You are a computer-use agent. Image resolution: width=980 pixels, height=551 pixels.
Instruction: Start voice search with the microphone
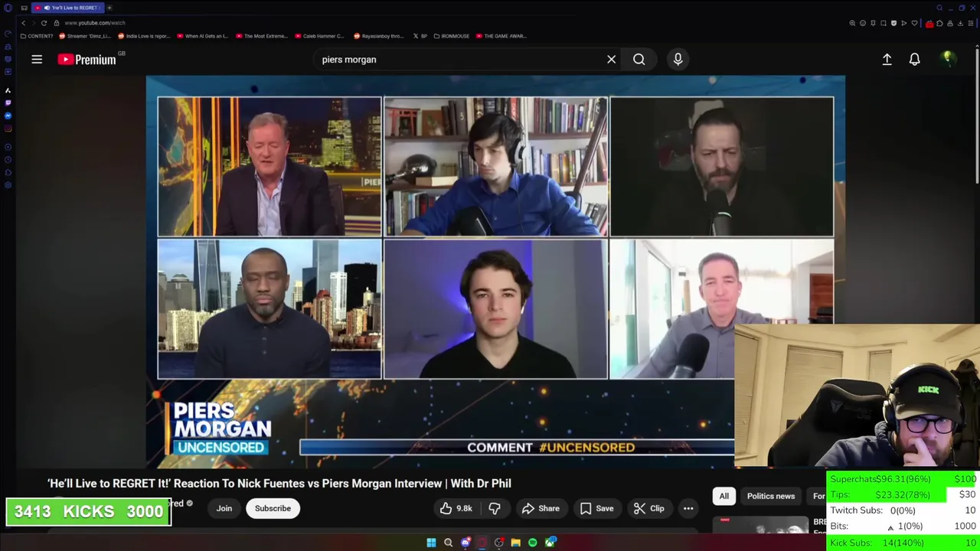click(x=678, y=59)
